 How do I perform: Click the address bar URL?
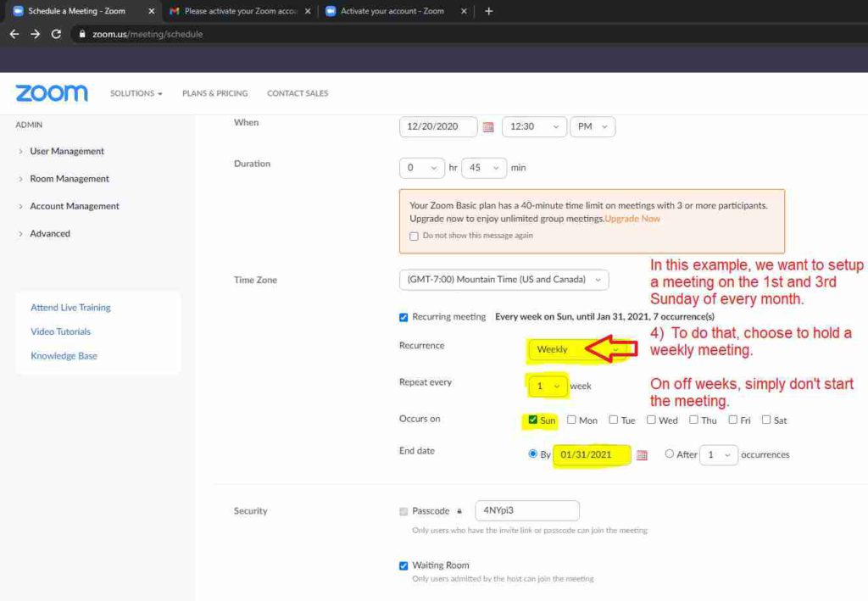coord(147,34)
